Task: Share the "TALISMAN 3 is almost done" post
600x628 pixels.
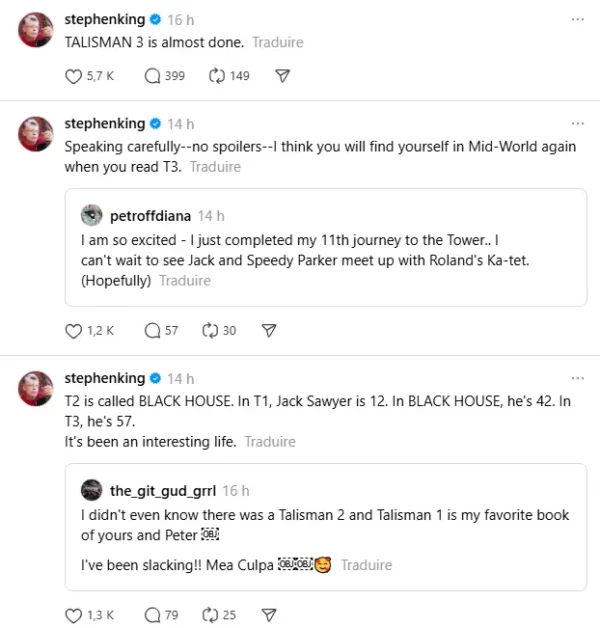Action: pos(282,75)
